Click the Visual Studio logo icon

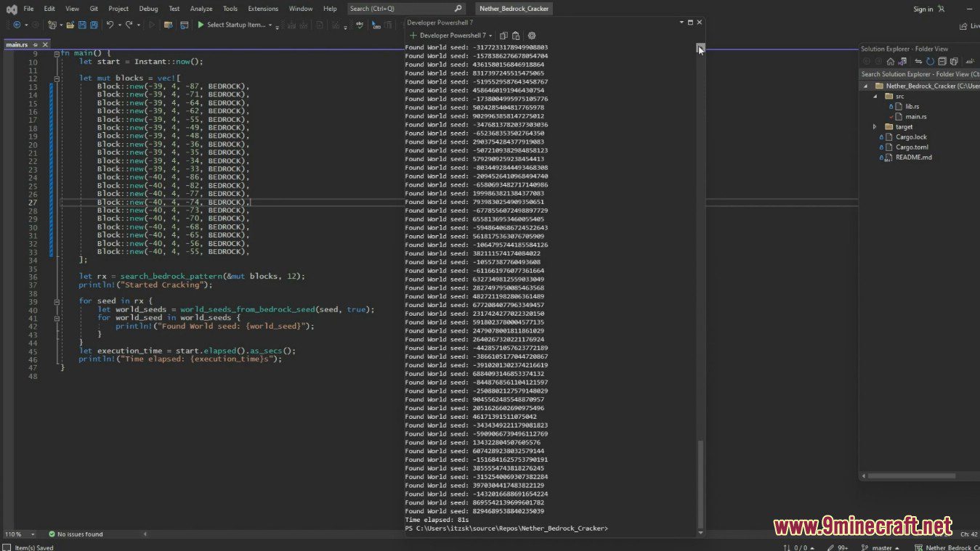coord(12,9)
